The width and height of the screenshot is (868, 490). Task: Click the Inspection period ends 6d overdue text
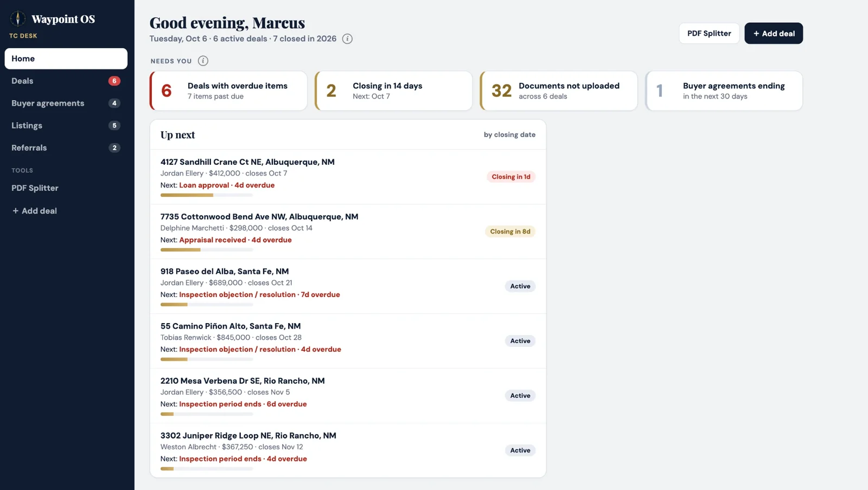pyautogui.click(x=243, y=404)
